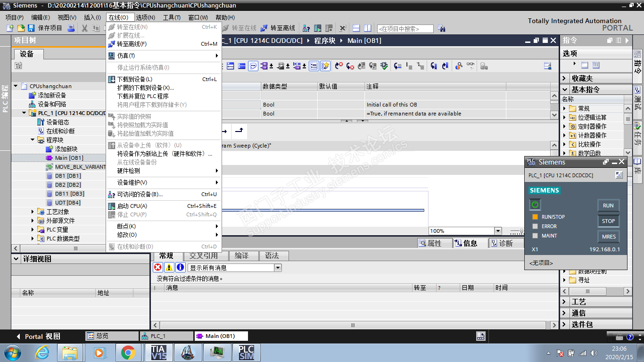The image size is (644, 362).
Task: Collapse the 程序块 tree folder
Action: point(33,140)
